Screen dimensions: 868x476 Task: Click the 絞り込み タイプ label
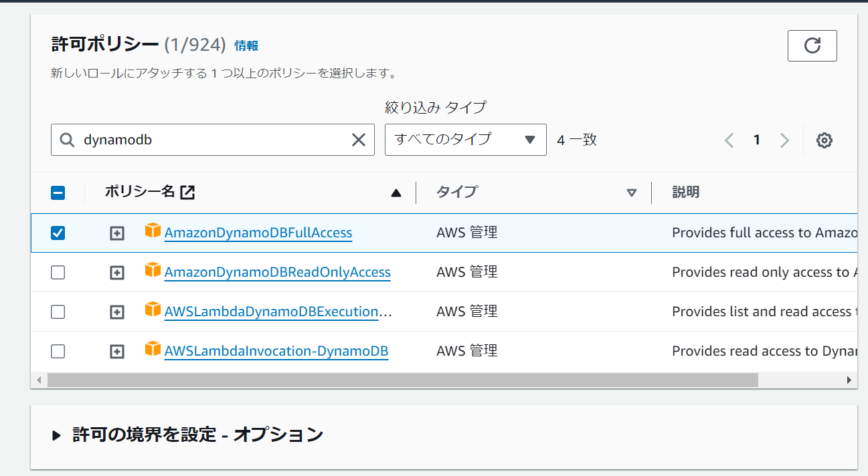point(436,107)
